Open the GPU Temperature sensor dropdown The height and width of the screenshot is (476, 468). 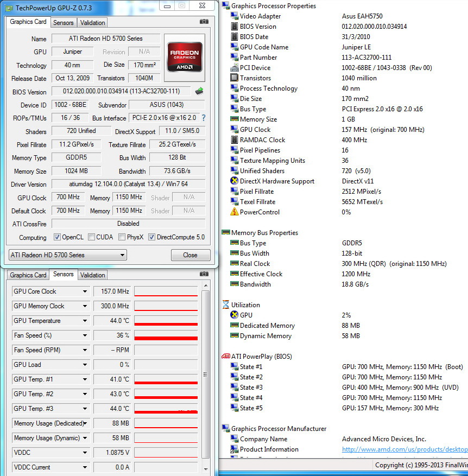pos(85,321)
